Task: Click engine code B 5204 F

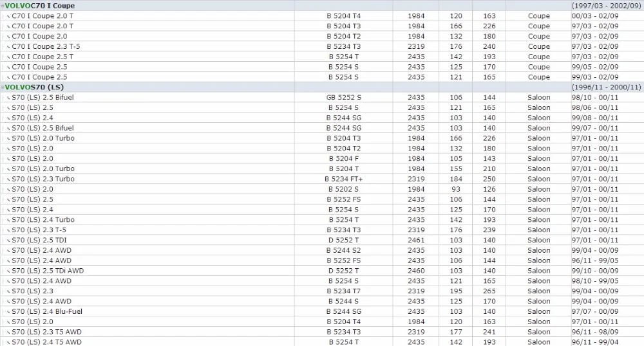Action: click(x=343, y=159)
